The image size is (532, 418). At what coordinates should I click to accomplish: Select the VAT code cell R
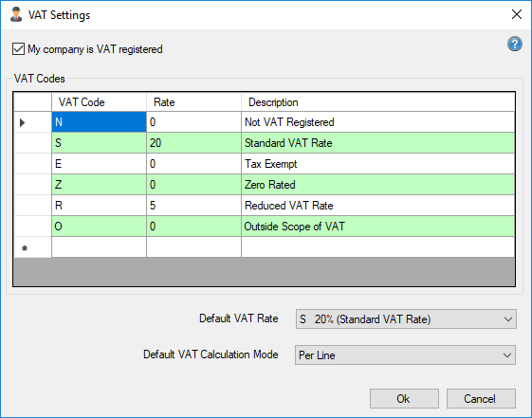click(99, 206)
